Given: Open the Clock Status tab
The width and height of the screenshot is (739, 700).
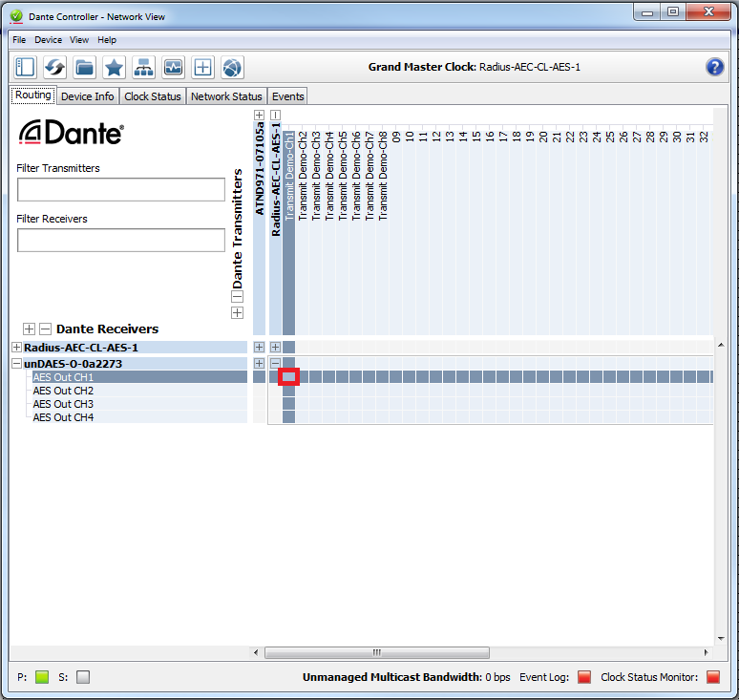Looking at the screenshot, I should tap(153, 96).
